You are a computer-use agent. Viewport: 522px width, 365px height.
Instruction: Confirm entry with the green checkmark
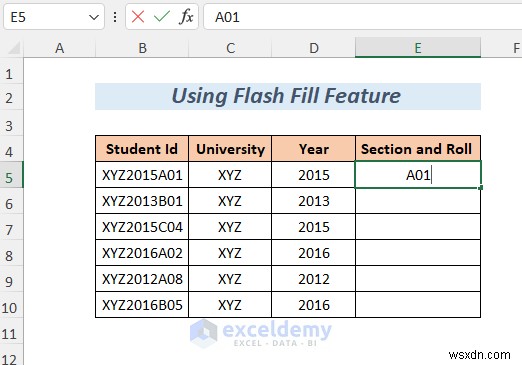[162, 16]
